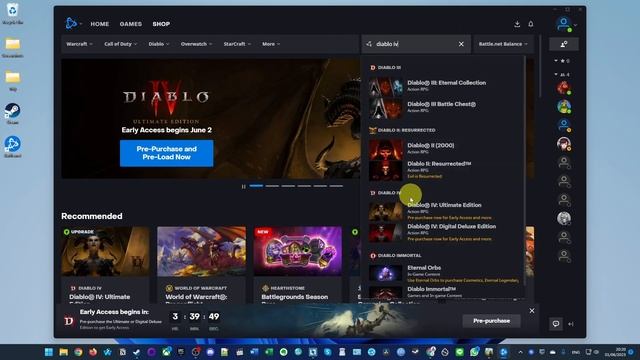Collapse the friends group with count 4
The width and height of the screenshot is (640, 360).
562,75
